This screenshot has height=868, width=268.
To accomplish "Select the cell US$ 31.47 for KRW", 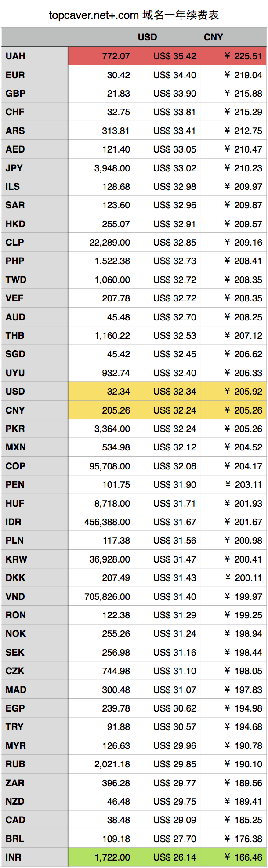I will 167,559.
